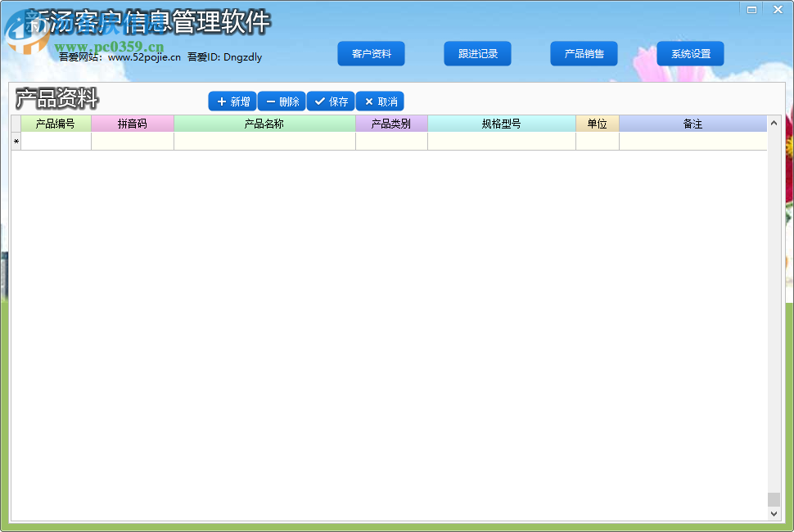
Task: Click into the empty 备注 cell
Action: 692,141
